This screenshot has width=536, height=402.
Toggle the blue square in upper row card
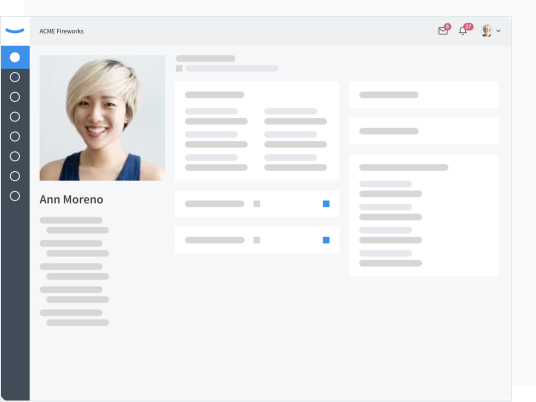[x=326, y=204]
